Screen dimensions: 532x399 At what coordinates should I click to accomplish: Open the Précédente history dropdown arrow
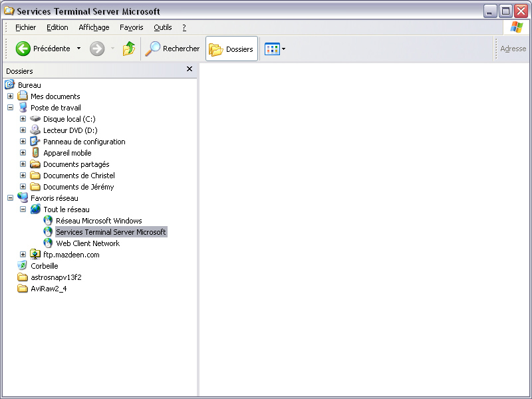(x=78, y=49)
